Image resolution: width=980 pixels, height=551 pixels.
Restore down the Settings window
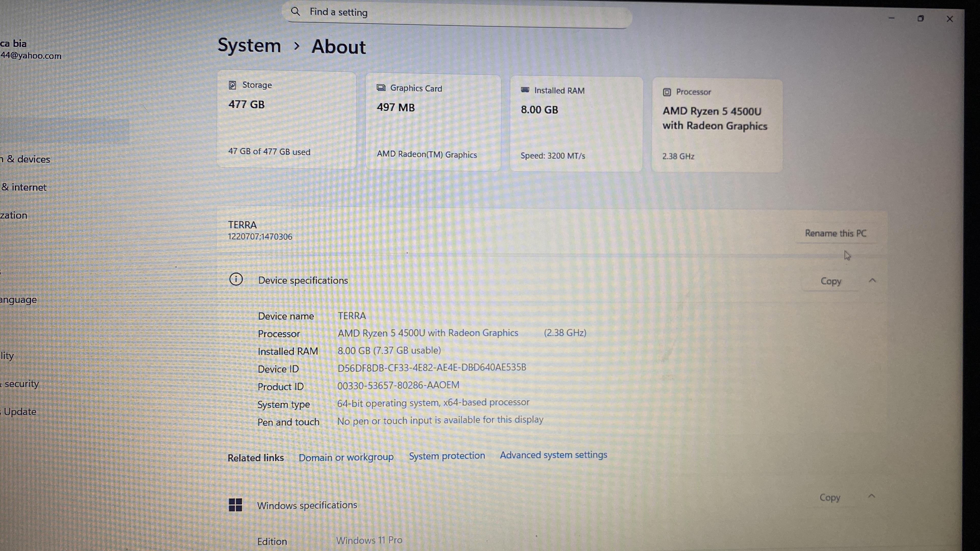coord(920,19)
